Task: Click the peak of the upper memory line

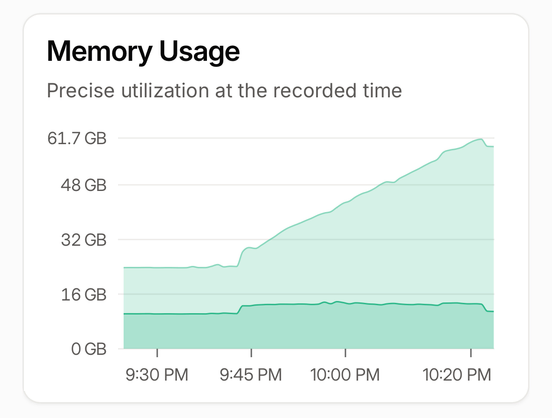Action: [481, 139]
